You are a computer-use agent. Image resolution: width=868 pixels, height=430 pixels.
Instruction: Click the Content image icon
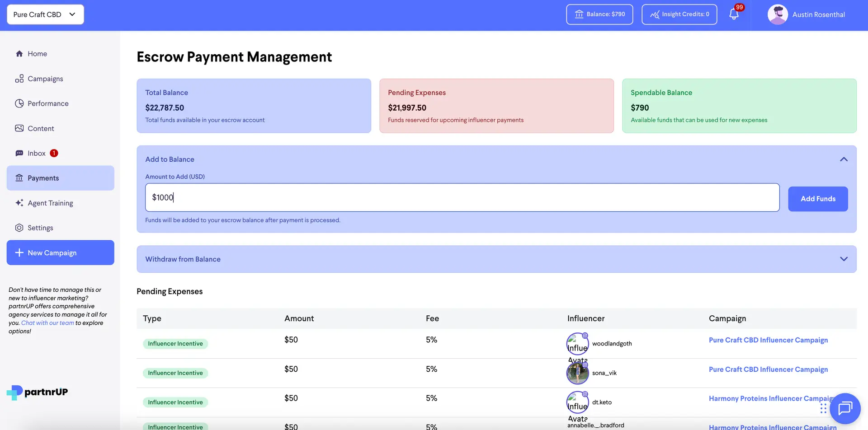(x=19, y=128)
